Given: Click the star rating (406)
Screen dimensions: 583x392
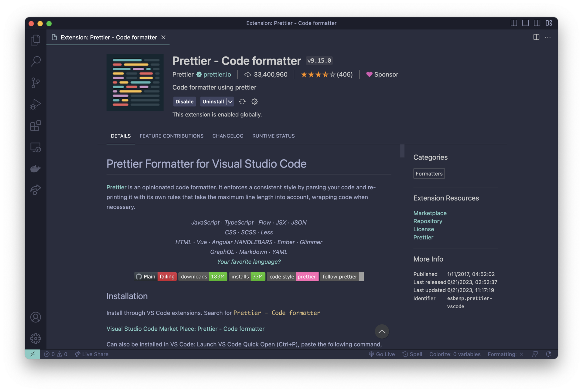Looking at the screenshot, I should point(327,74).
